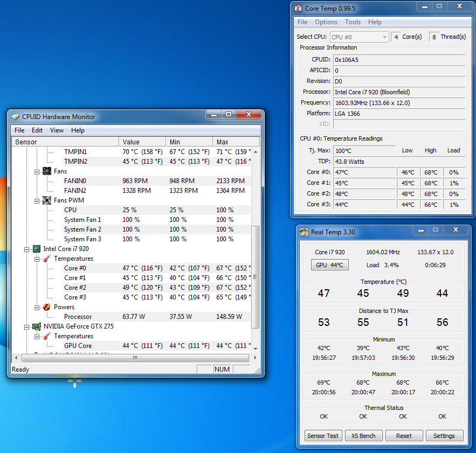Open View menu in Hardware Monitor
476x453 pixels.
point(57,130)
